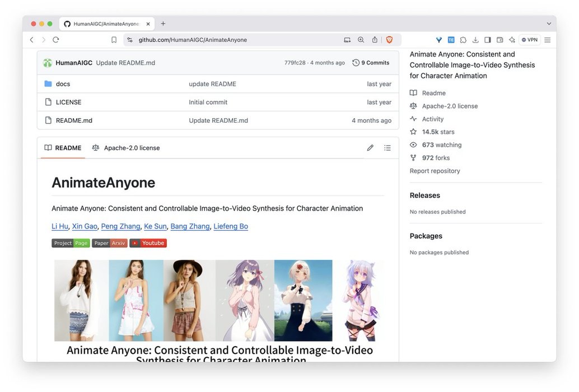
Task: View 673 watching list
Action: pos(442,144)
